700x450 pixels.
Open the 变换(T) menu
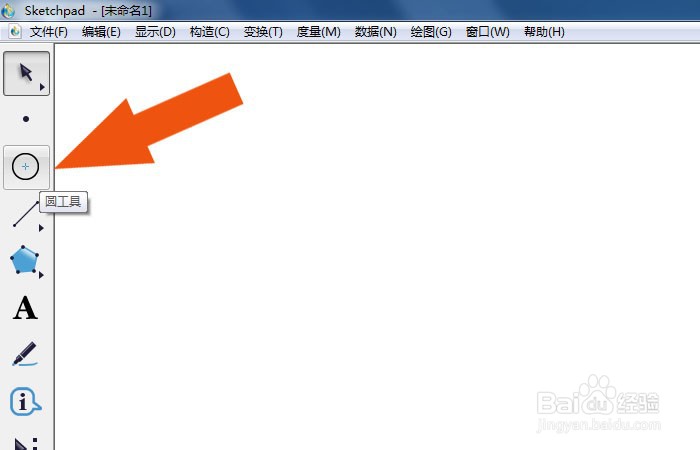[263, 32]
